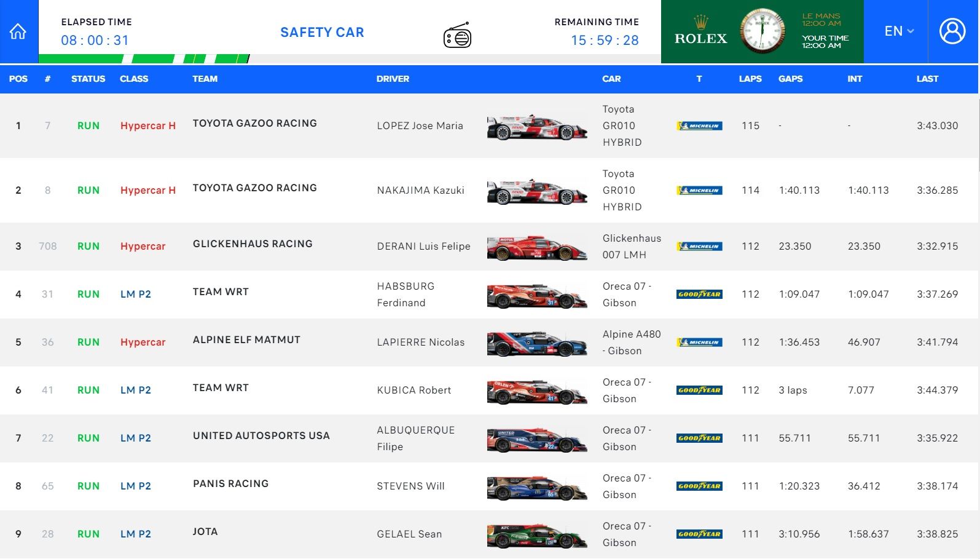Screen dimensions: 980x559
Task: Click the GLICKENHAUS RACING team name
Action: click(253, 244)
